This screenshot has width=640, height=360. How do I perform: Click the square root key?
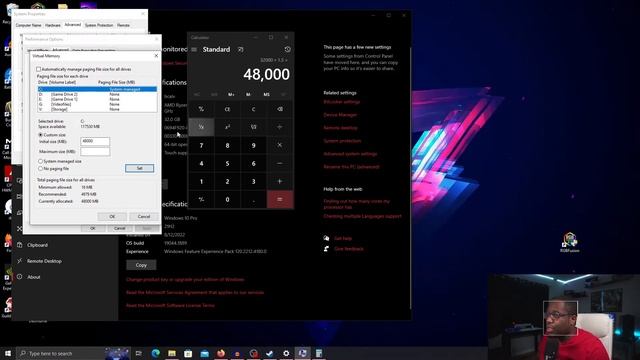(253, 127)
